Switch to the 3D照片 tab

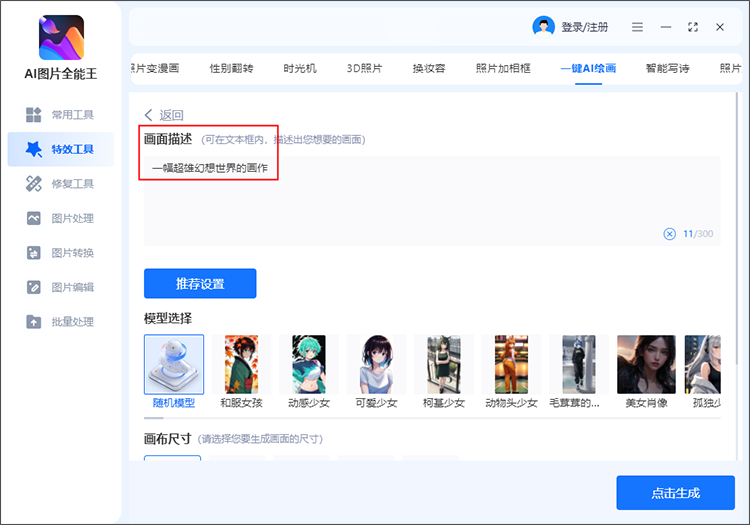[364, 68]
